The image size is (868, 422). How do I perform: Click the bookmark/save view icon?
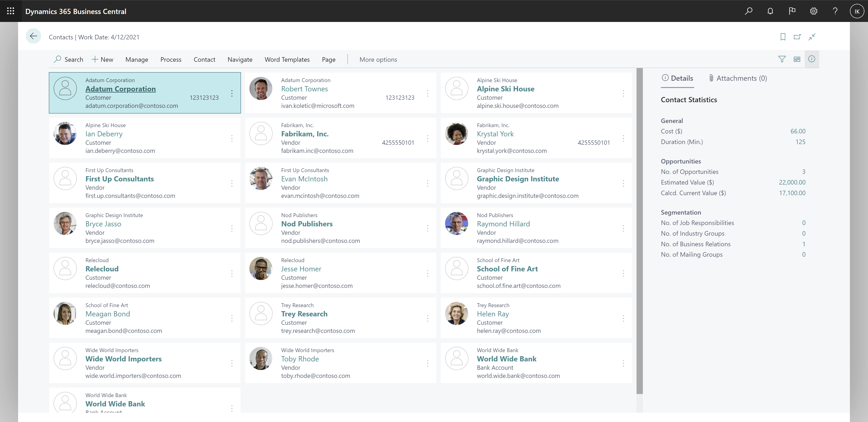[x=783, y=37]
